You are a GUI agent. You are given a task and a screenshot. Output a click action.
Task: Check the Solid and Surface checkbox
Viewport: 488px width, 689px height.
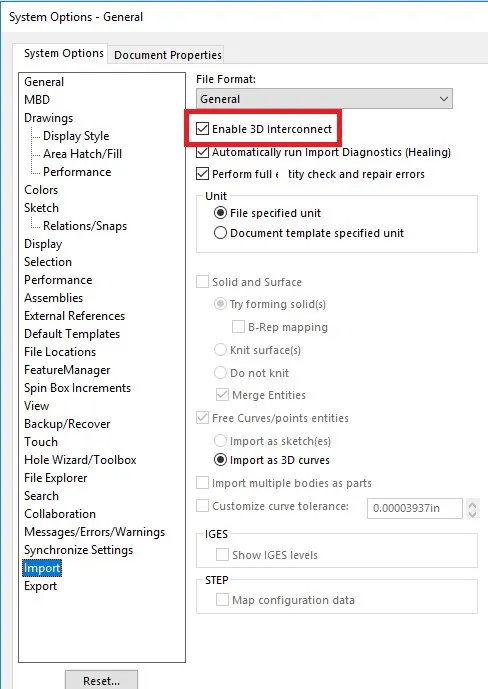(202, 282)
